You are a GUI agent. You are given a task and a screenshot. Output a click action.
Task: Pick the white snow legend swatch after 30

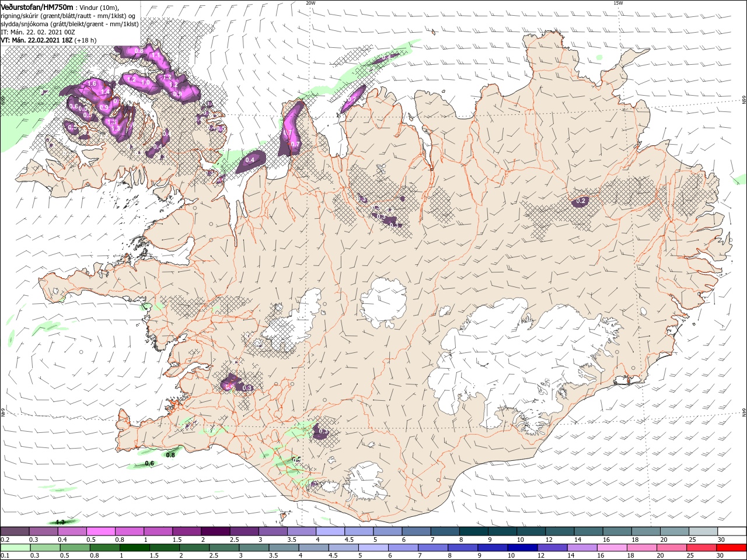pyautogui.click(x=731, y=531)
